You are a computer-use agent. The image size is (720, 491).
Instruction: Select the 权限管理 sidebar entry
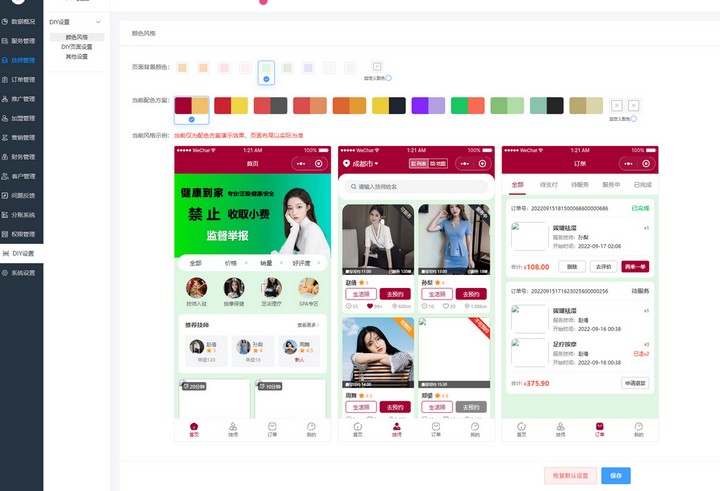coord(21,234)
